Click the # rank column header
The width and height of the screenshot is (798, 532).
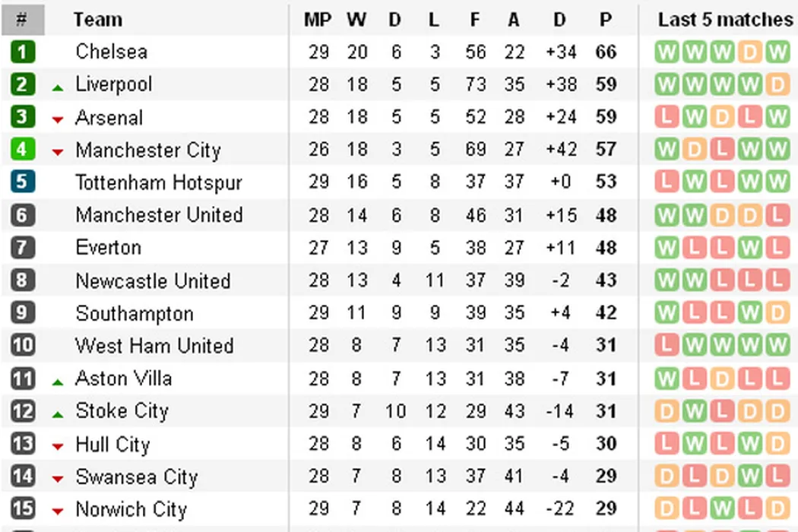click(x=22, y=20)
